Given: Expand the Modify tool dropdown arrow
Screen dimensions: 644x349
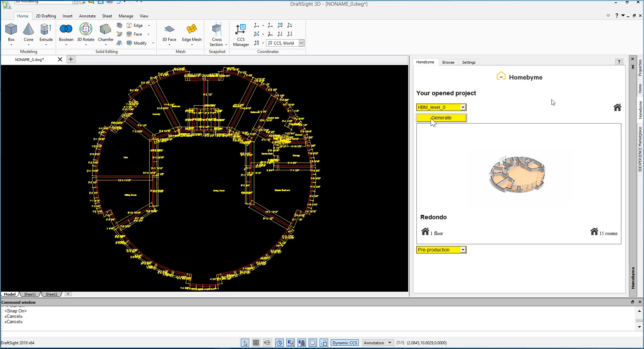Looking at the screenshot, I should tap(153, 43).
